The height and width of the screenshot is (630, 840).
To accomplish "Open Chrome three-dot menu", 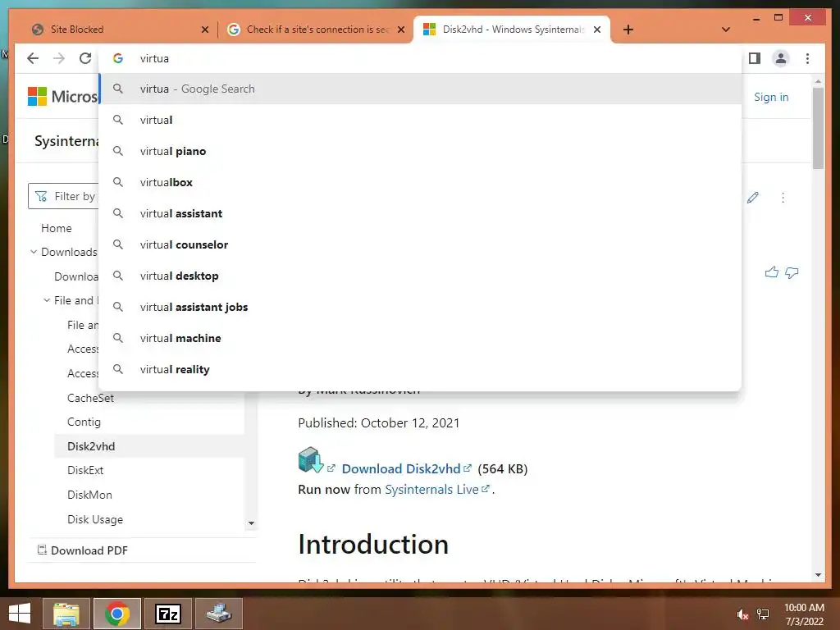I will point(807,58).
